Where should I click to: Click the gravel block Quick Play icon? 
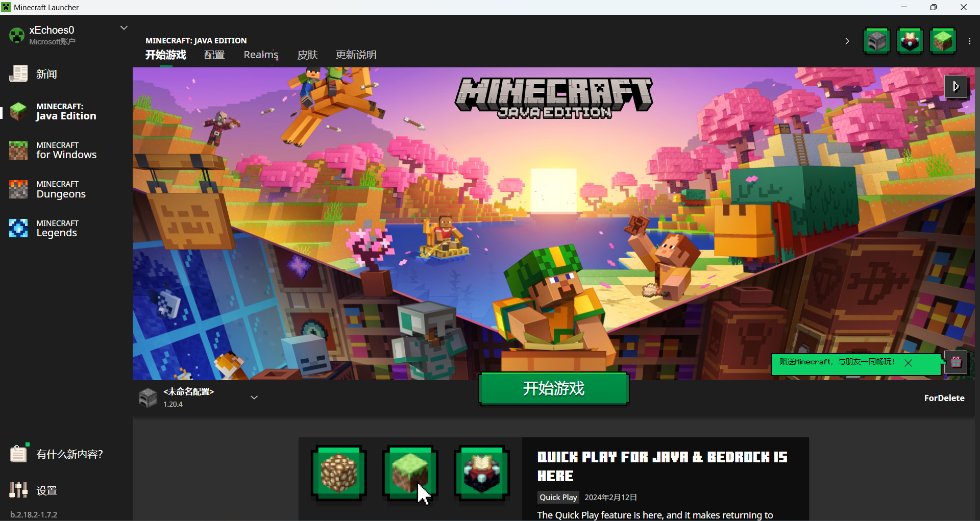tap(339, 473)
